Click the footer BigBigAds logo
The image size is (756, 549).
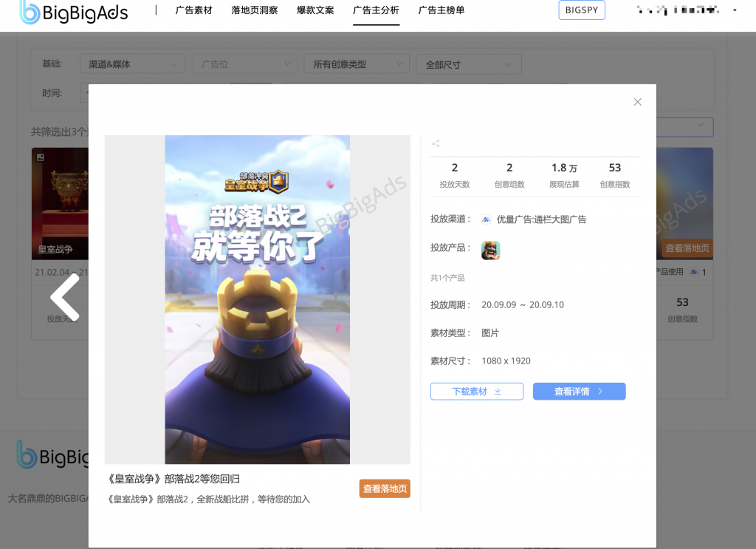point(52,454)
